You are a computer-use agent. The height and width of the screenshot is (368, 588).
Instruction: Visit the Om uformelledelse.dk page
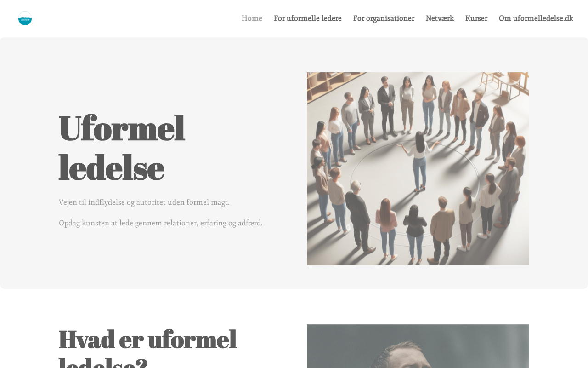click(536, 18)
